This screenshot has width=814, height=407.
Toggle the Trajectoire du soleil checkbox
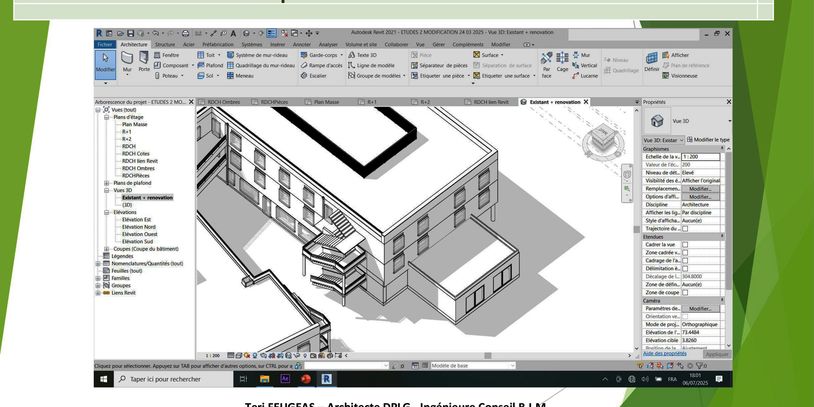coord(685,228)
